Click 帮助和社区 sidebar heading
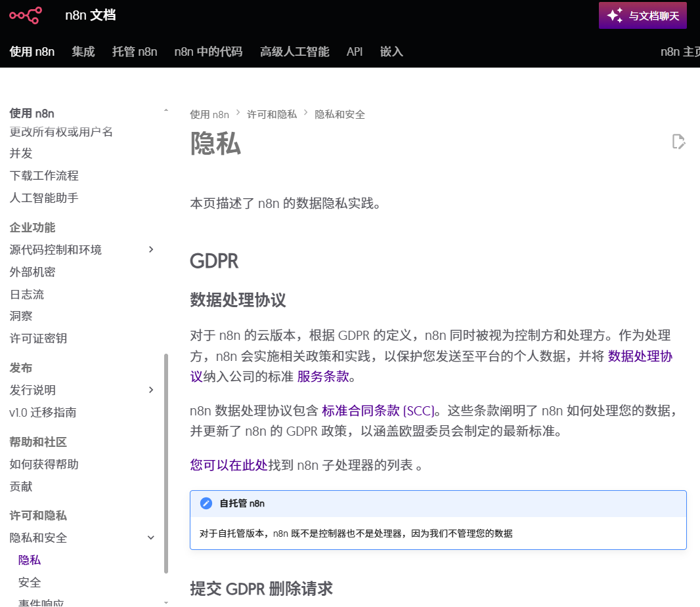Screen dimensions: 700x607 point(38,442)
